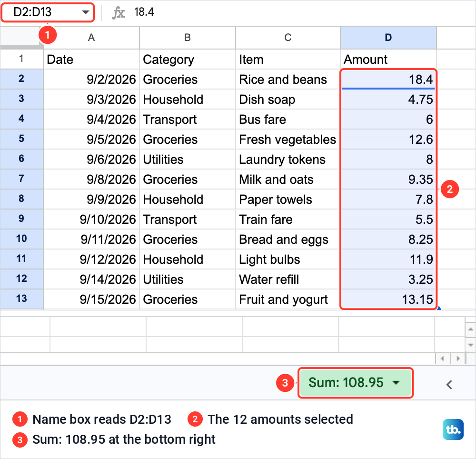Click the side panel collapse chevron

[449, 385]
